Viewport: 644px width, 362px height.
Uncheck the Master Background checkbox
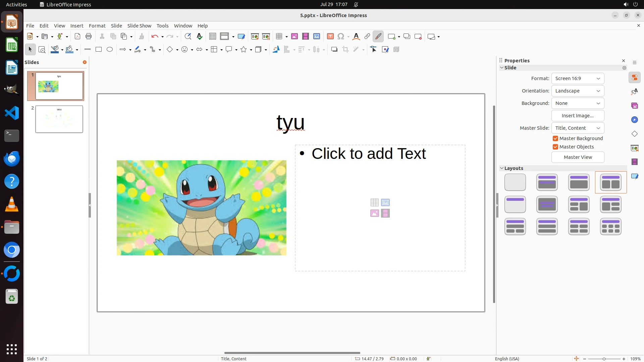(x=555, y=138)
